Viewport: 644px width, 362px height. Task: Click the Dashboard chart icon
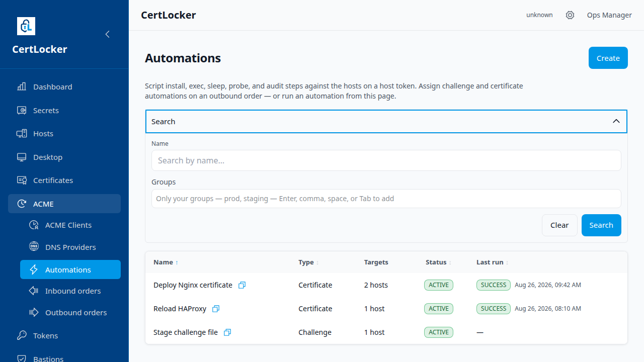tap(22, 86)
